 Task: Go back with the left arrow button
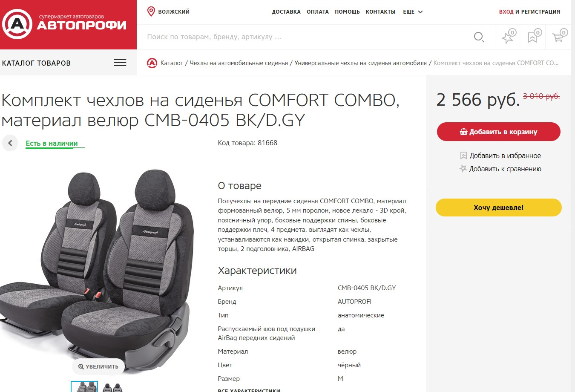[10, 143]
